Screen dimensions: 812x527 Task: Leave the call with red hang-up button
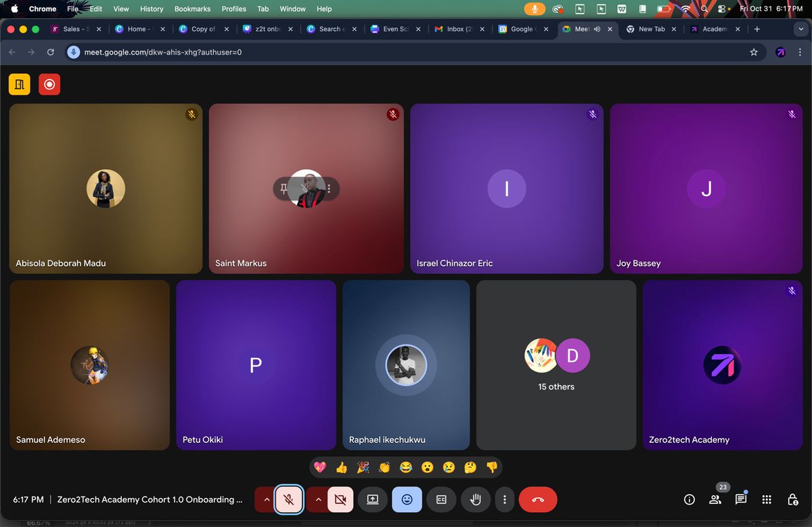[538, 499]
